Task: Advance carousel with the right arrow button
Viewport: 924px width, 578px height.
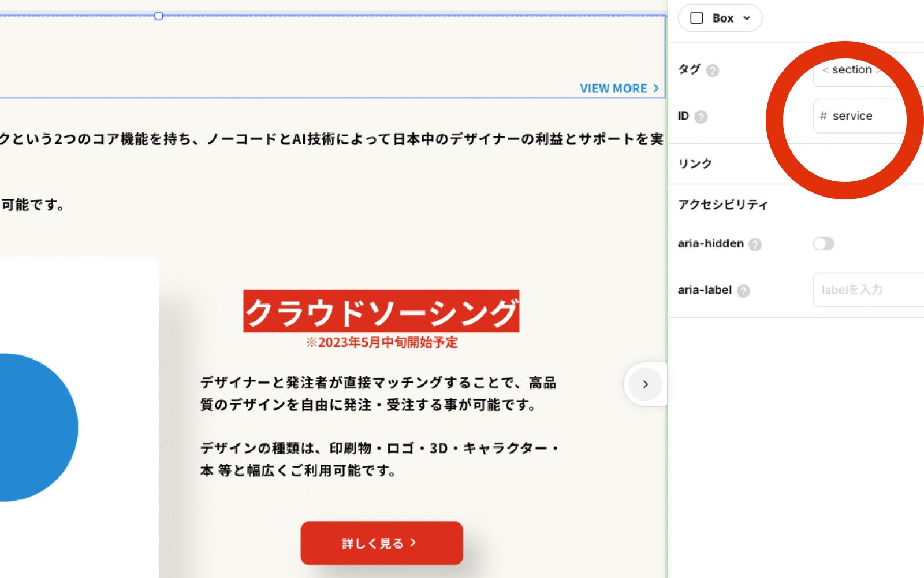Action: coord(645,384)
